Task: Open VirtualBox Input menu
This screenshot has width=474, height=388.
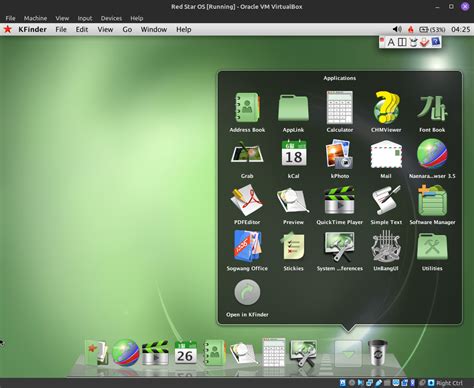Action: coord(85,18)
